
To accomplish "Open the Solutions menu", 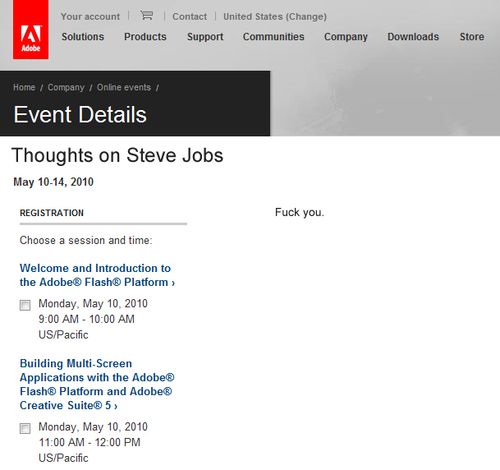I will point(83,37).
